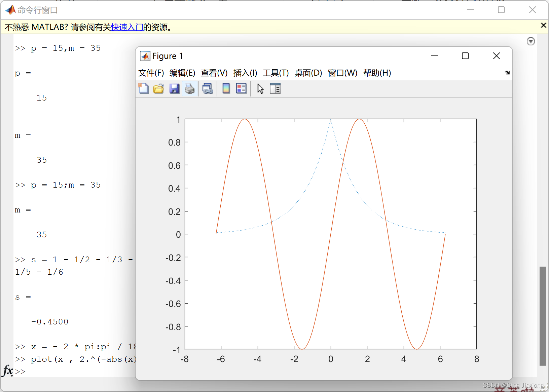
Task: Click the MATLAB logo in Figure 1 title bar
Action: pyautogui.click(x=145, y=56)
